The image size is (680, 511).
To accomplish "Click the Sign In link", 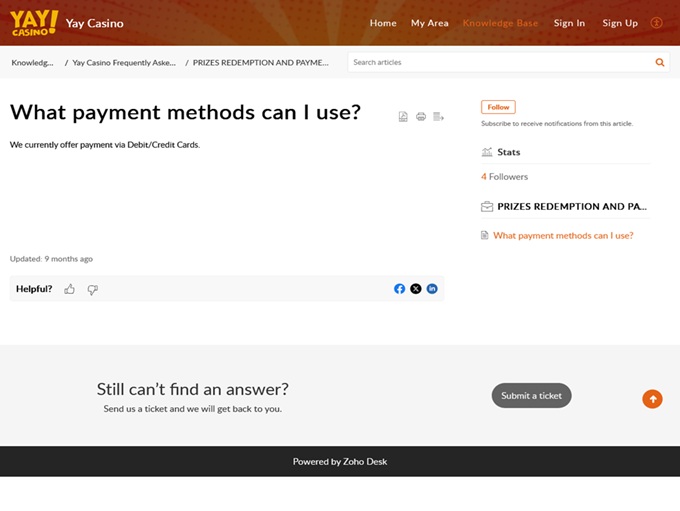I will (569, 23).
